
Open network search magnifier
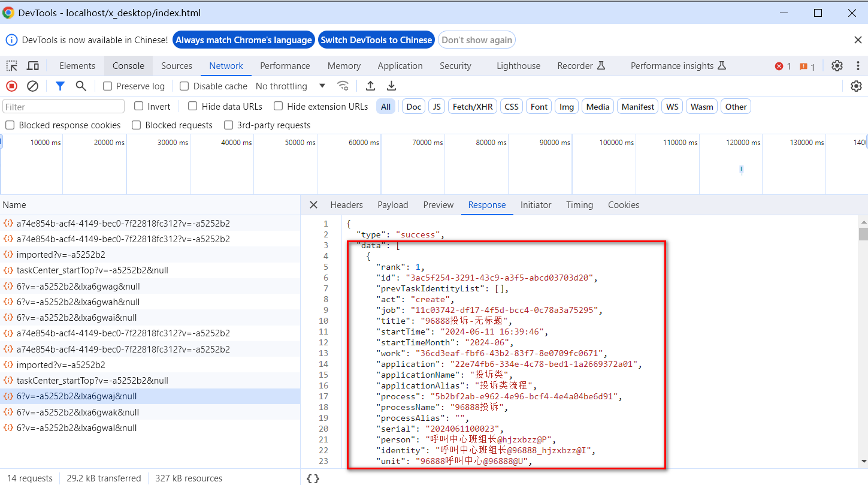[x=81, y=86]
